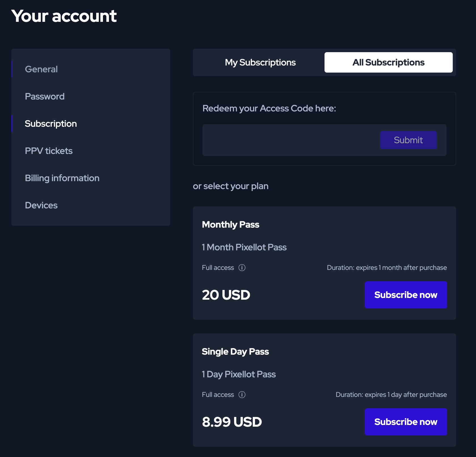Click the Single Day Pass plan title

tap(235, 352)
